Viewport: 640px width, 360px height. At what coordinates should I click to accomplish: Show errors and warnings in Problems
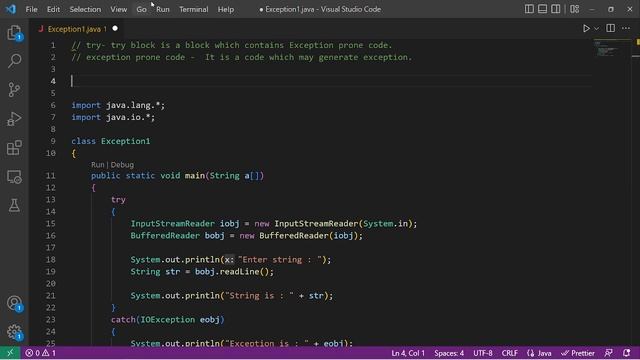pyautogui.click(x=40, y=353)
